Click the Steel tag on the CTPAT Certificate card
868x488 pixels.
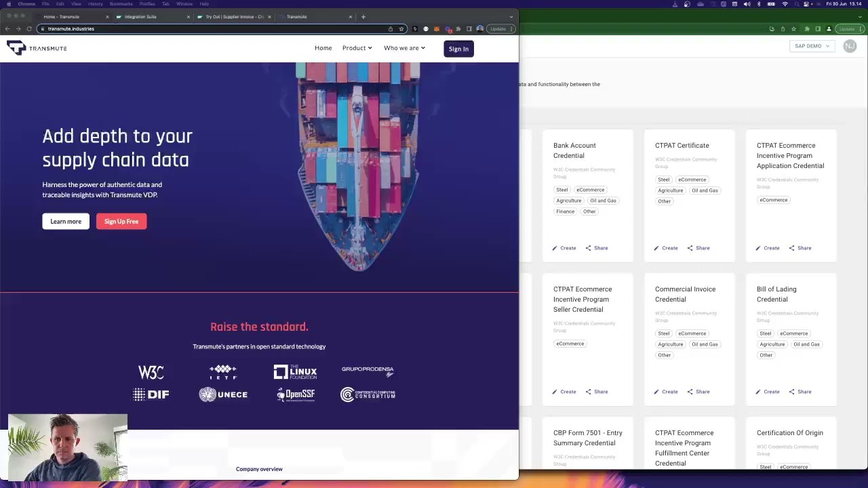coord(663,180)
